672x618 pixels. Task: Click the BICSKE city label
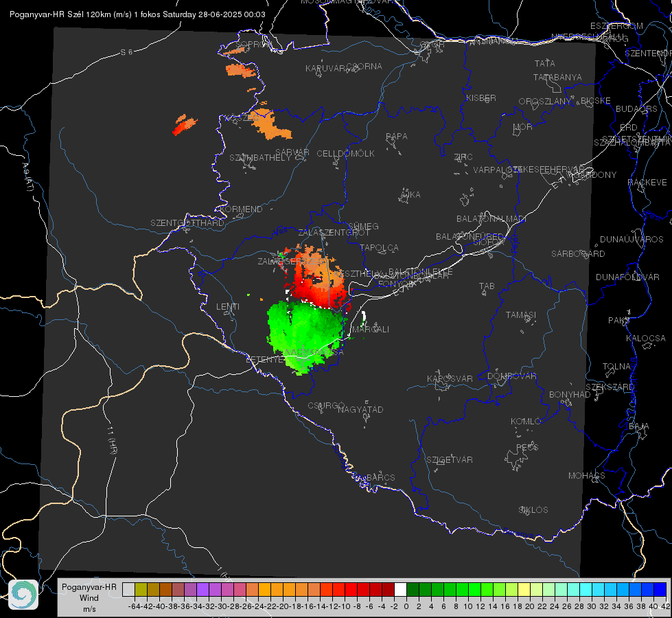click(596, 101)
